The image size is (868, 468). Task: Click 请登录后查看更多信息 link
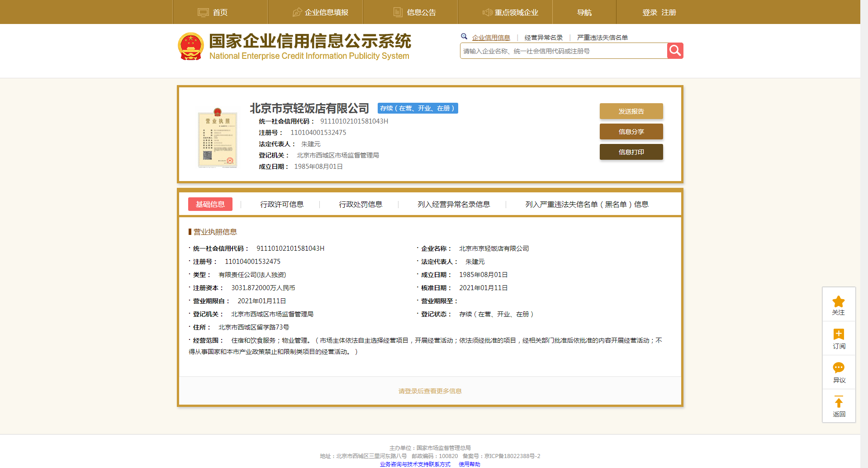click(x=430, y=391)
